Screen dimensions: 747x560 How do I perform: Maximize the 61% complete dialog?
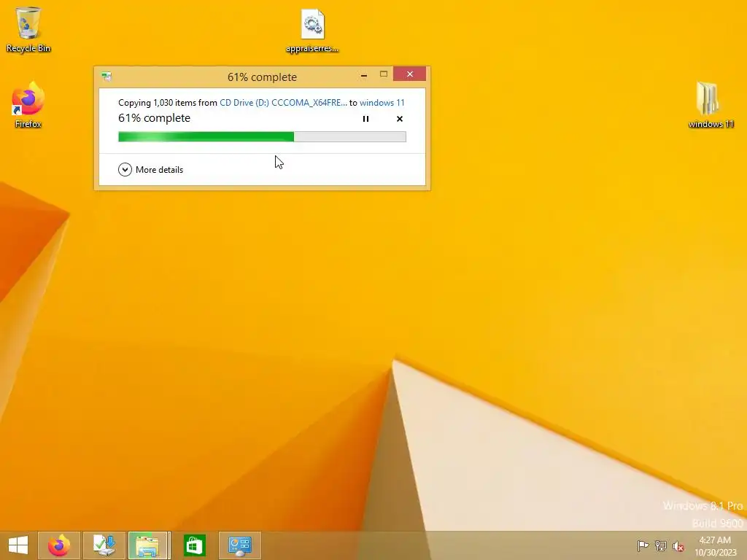(384, 74)
